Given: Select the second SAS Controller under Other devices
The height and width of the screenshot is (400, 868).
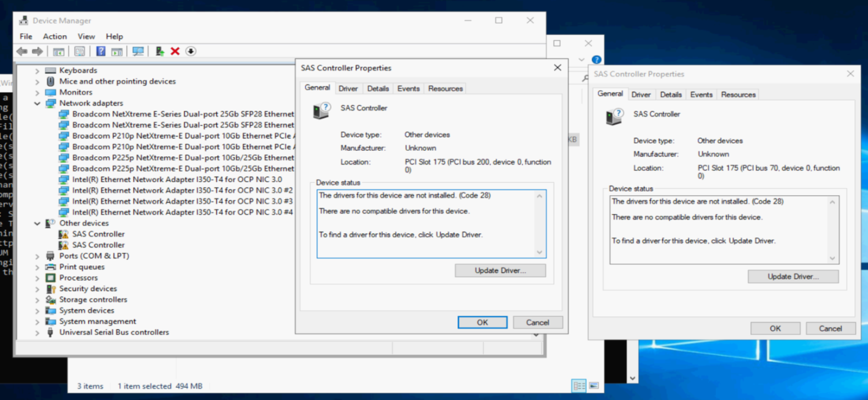Looking at the screenshot, I should click(x=94, y=245).
